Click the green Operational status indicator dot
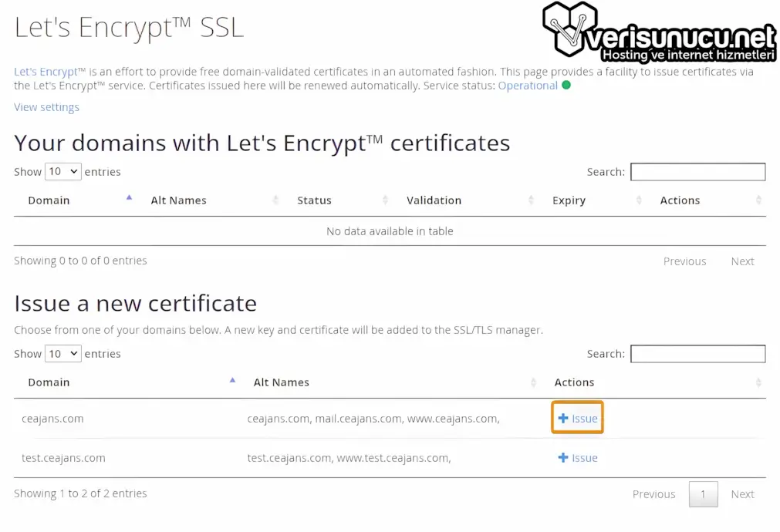This screenshot has height=532, width=780. (566, 86)
